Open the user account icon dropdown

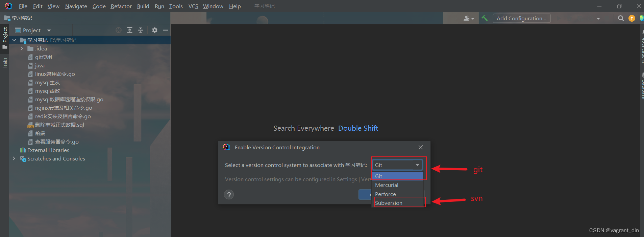pyautogui.click(x=469, y=18)
